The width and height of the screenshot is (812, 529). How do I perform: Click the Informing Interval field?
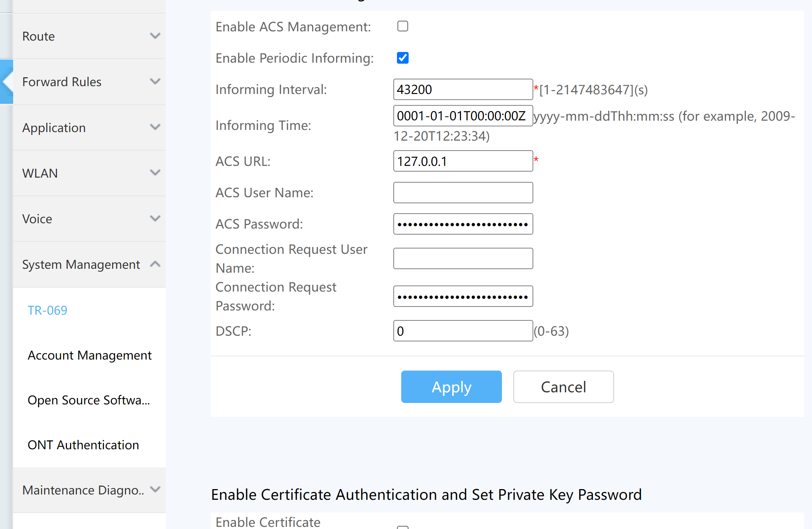tap(463, 89)
